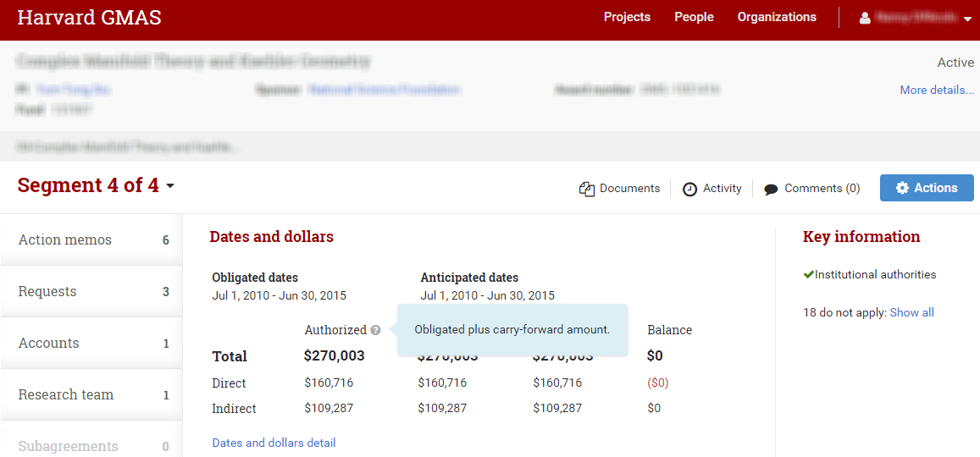This screenshot has width=980, height=457.
Task: Select the Subagreements sidebar tab
Action: [91, 440]
